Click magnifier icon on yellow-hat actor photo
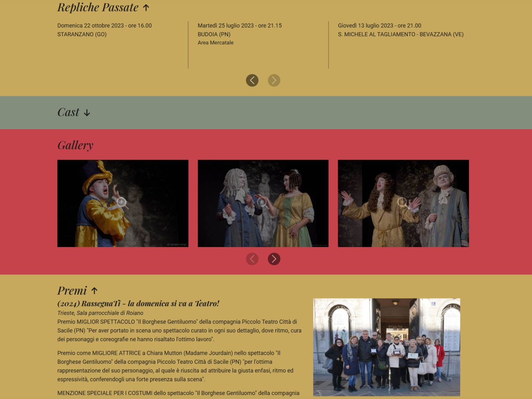This screenshot has height=399, width=532. tap(122, 202)
